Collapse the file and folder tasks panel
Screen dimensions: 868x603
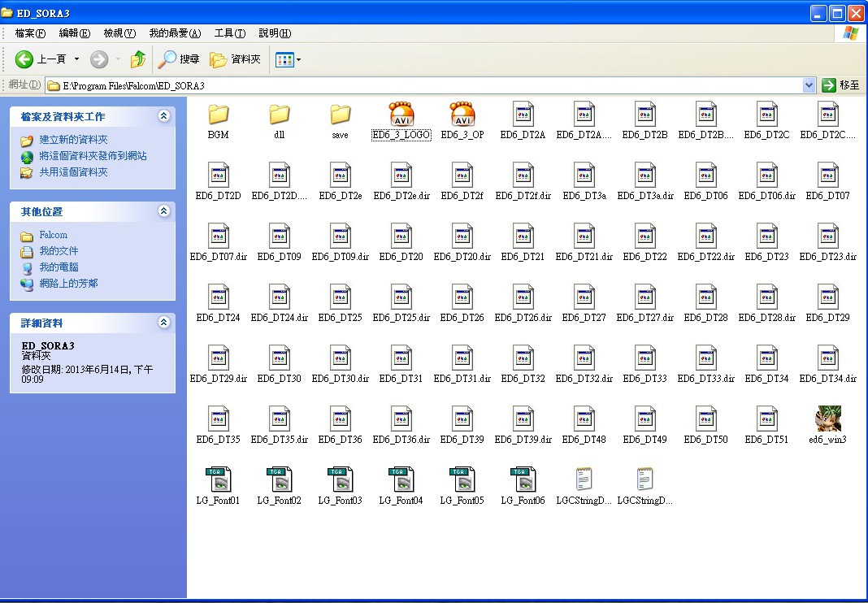[x=164, y=116]
